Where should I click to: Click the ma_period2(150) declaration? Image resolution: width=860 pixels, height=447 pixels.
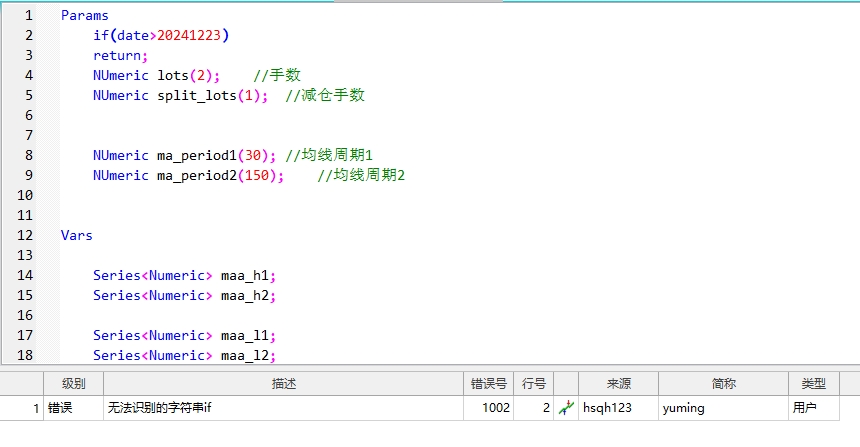pos(189,176)
